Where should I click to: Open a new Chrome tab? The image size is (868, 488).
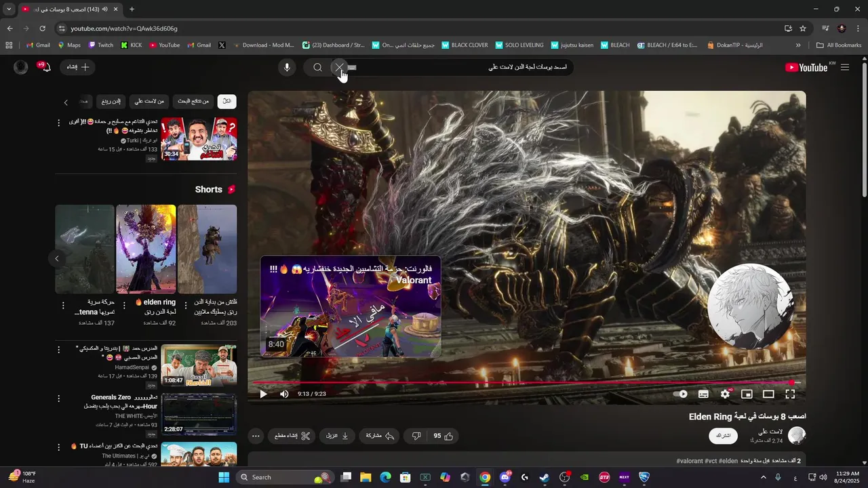[x=132, y=9]
